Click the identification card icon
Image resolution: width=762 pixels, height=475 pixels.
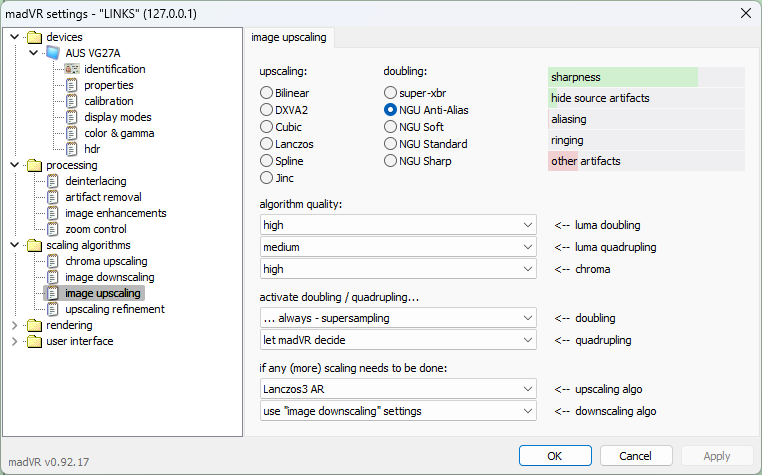pos(72,69)
